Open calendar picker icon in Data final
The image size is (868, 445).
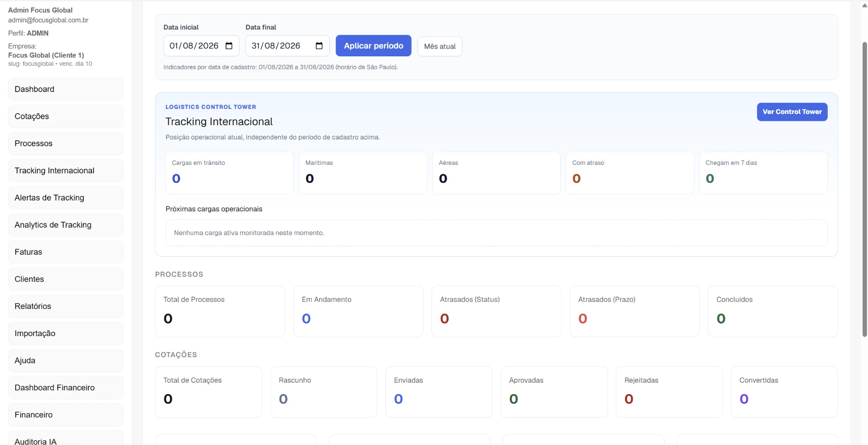319,46
